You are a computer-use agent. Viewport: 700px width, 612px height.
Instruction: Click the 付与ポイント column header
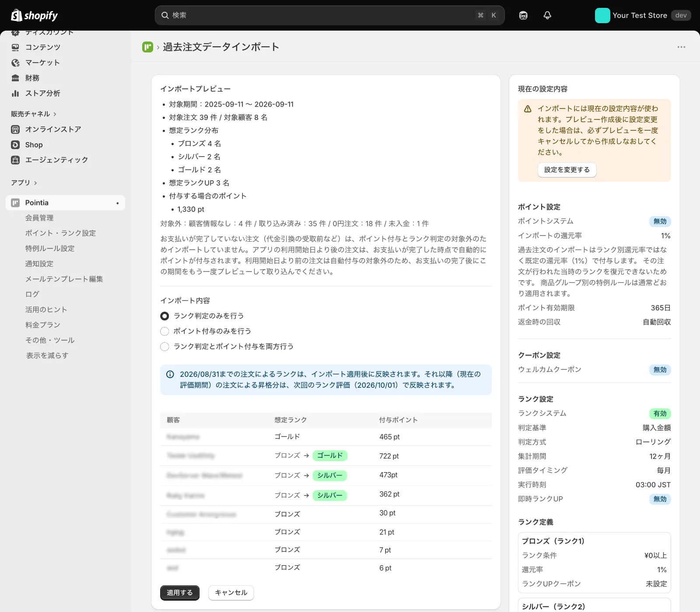[x=398, y=420]
